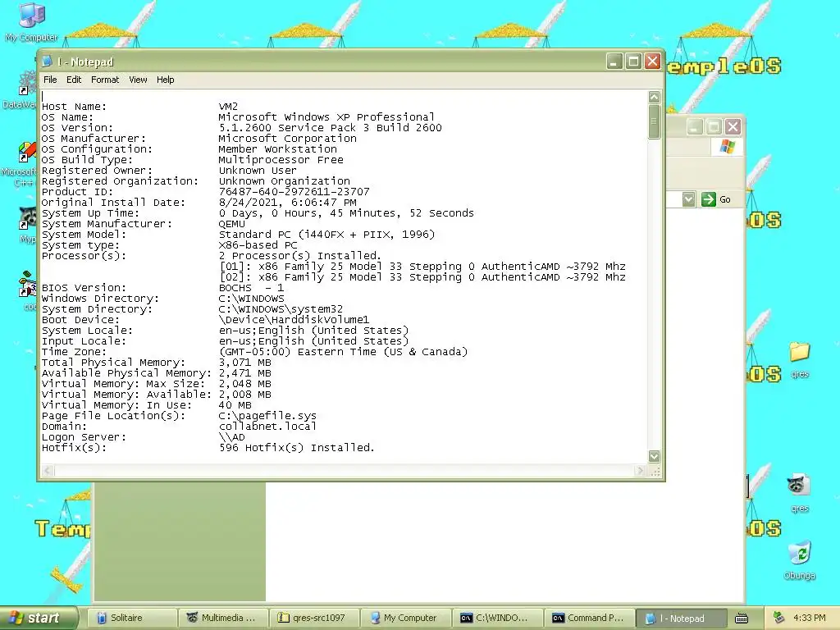Click Notepad horizontal scrollbar right arrow
Image resolution: width=840 pixels, height=630 pixels.
tap(640, 471)
